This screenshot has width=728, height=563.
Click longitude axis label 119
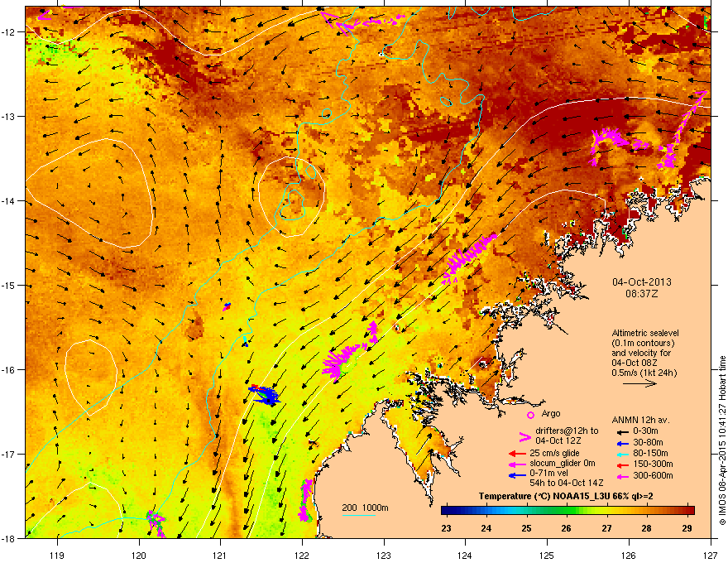(57, 555)
